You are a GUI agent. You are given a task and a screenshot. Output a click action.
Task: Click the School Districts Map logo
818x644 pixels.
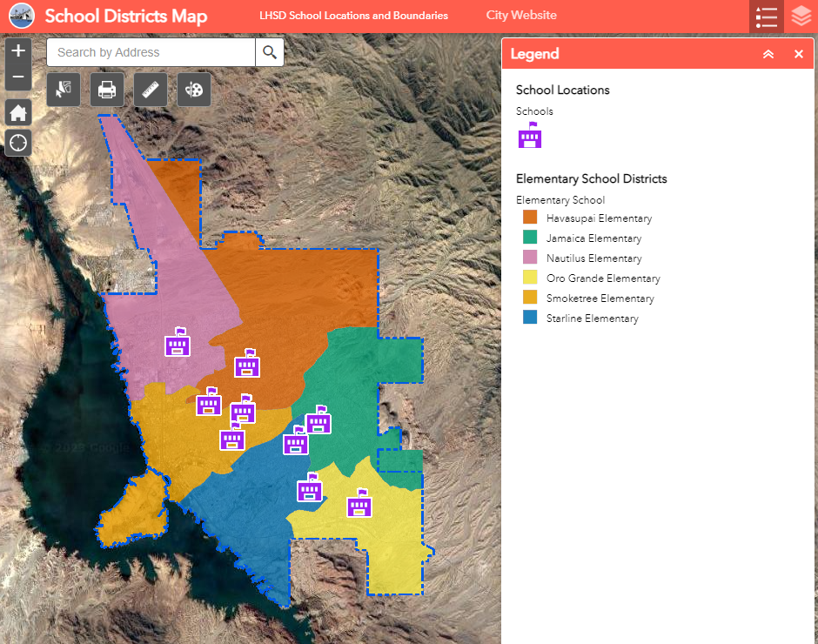pos(22,16)
